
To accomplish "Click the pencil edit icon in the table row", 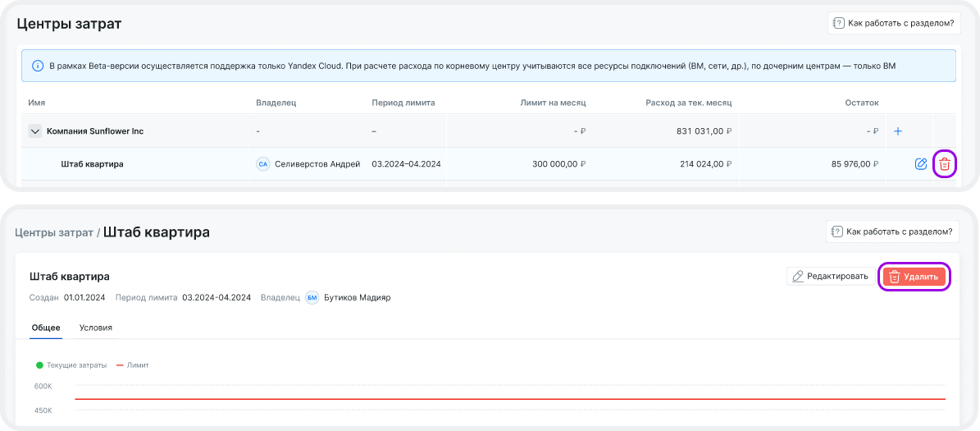I will click(920, 164).
